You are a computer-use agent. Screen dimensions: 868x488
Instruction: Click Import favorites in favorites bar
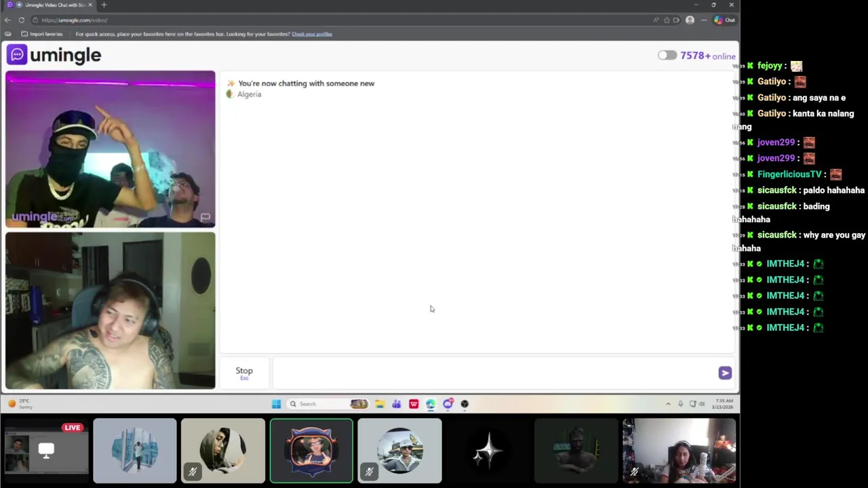(x=42, y=34)
